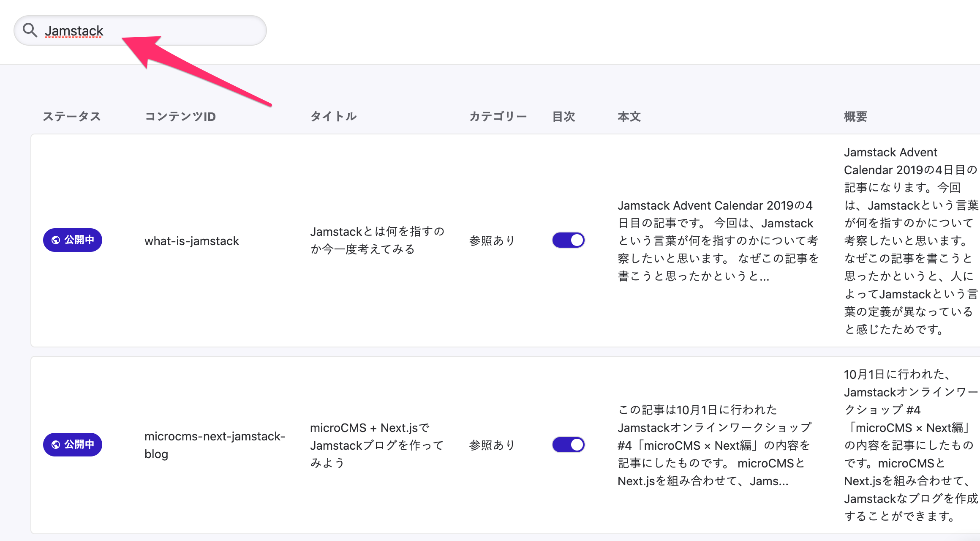
Task: Open title microCMS + Next.jsでJamstackブログ
Action: coord(377,445)
